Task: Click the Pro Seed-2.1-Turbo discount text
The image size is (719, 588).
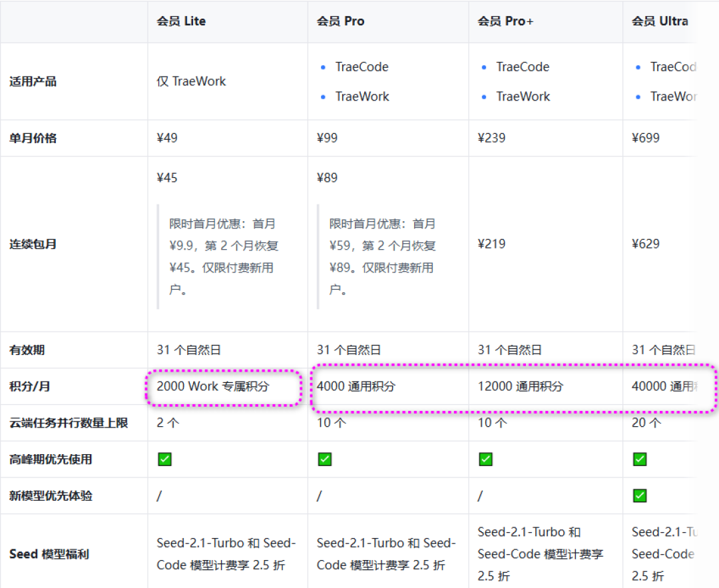Action: point(387,554)
